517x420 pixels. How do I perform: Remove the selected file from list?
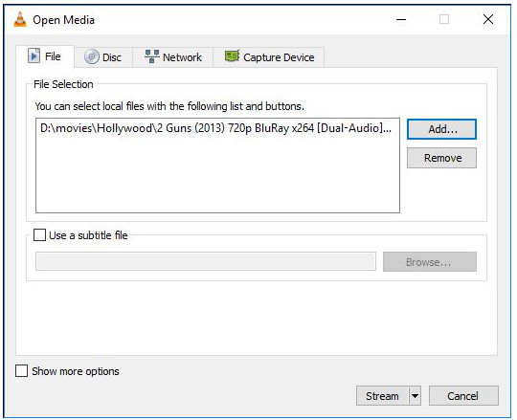click(441, 158)
